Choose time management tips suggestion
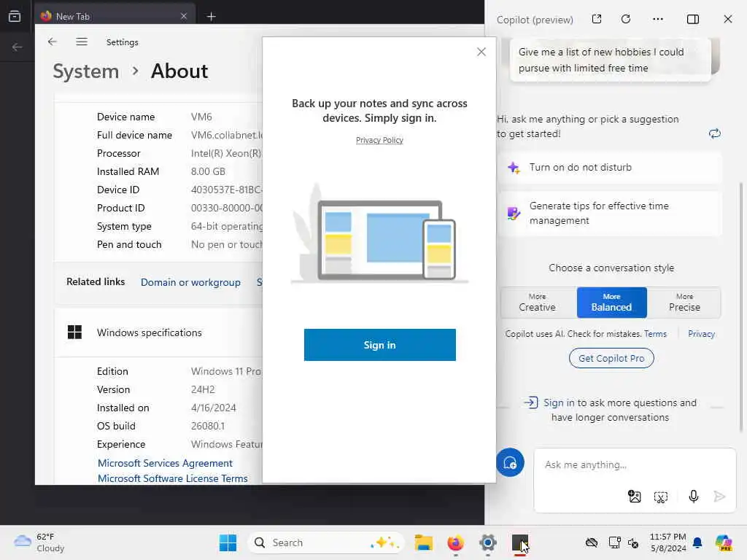 610,214
